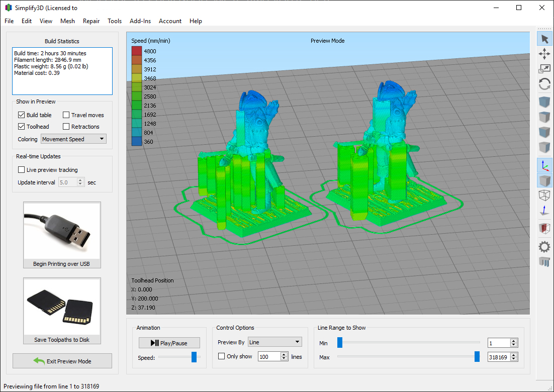This screenshot has height=392, width=554.
Task: Activate the translate (move) models tool
Action: pos(544,54)
